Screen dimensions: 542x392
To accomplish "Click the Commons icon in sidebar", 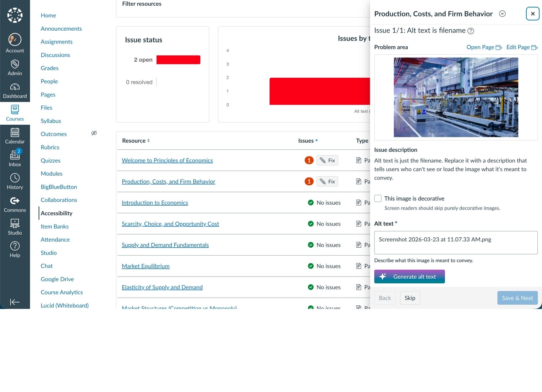I will tap(15, 201).
